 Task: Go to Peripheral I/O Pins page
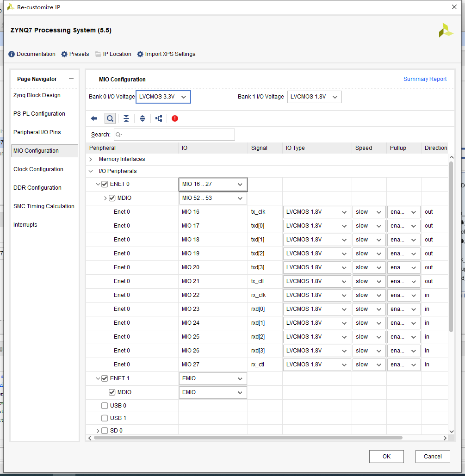coord(37,132)
